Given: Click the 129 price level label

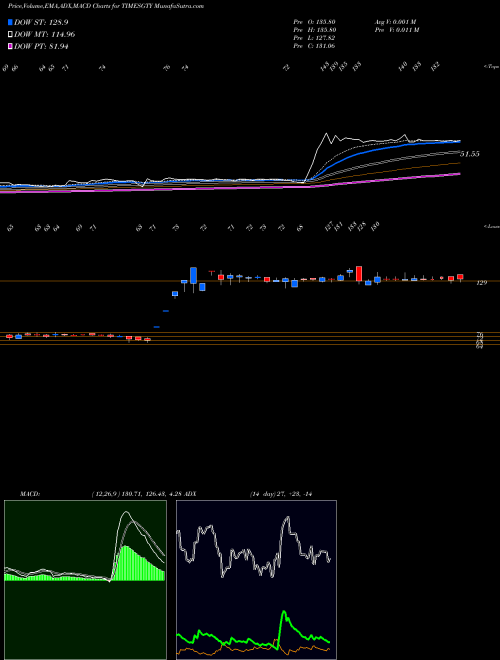Looking at the screenshot, I should tap(481, 283).
